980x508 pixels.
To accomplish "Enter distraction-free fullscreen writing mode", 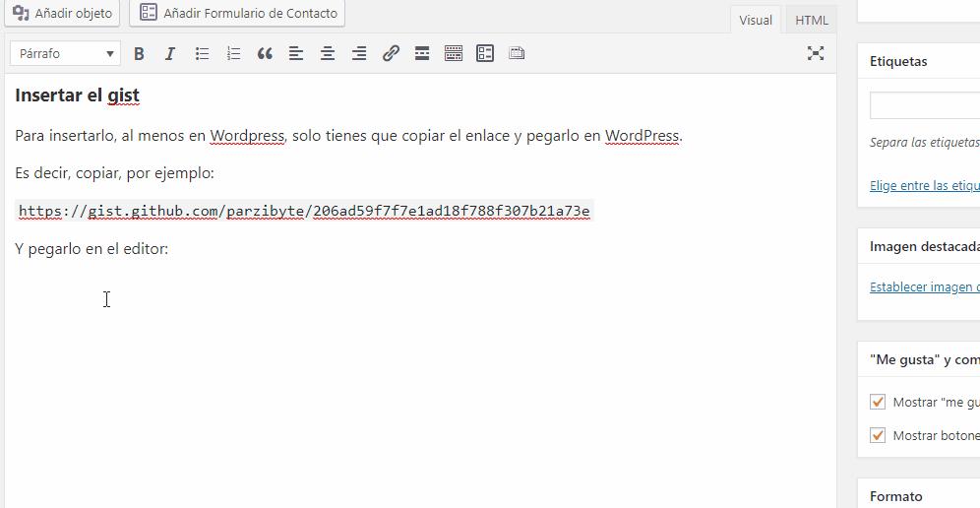I will coord(815,53).
